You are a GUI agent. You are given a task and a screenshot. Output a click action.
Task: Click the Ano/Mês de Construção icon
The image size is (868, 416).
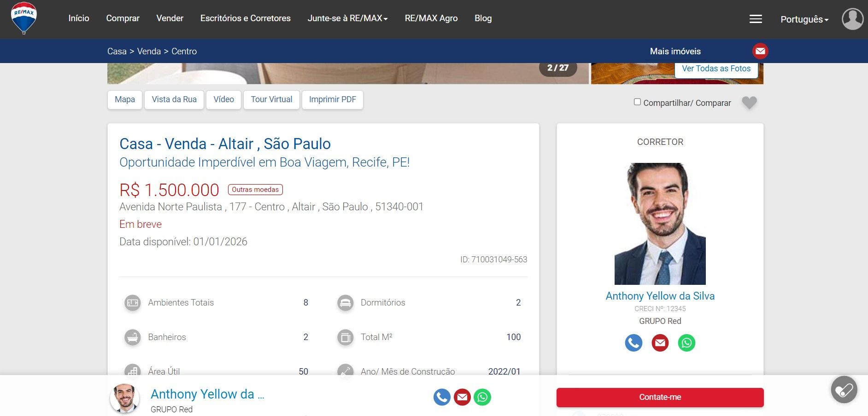tap(345, 370)
